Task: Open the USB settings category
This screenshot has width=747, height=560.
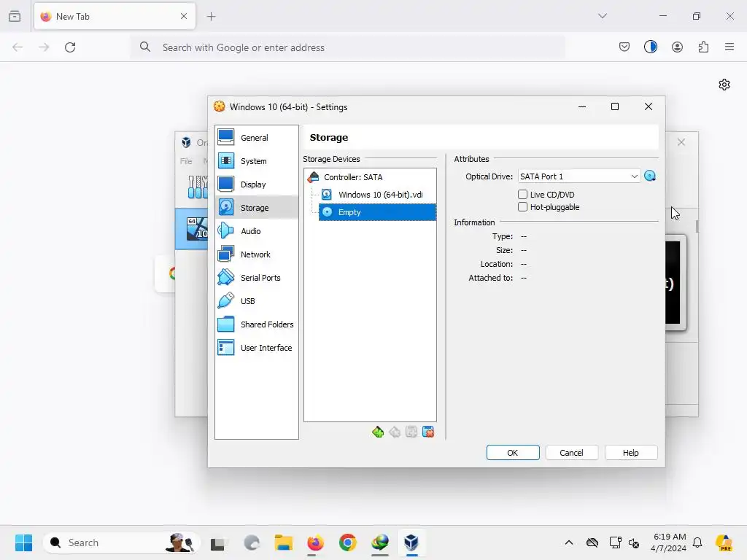Action: pyautogui.click(x=256, y=301)
